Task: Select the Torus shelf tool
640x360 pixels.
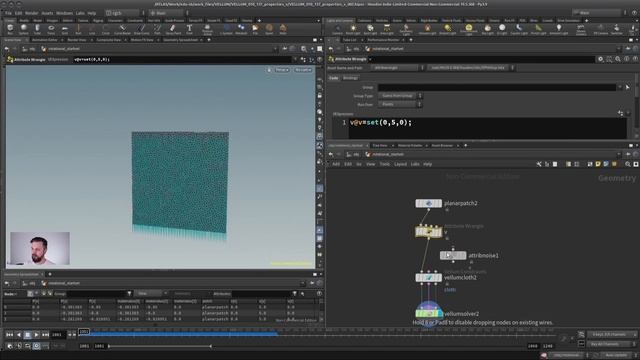Action: (x=51, y=29)
